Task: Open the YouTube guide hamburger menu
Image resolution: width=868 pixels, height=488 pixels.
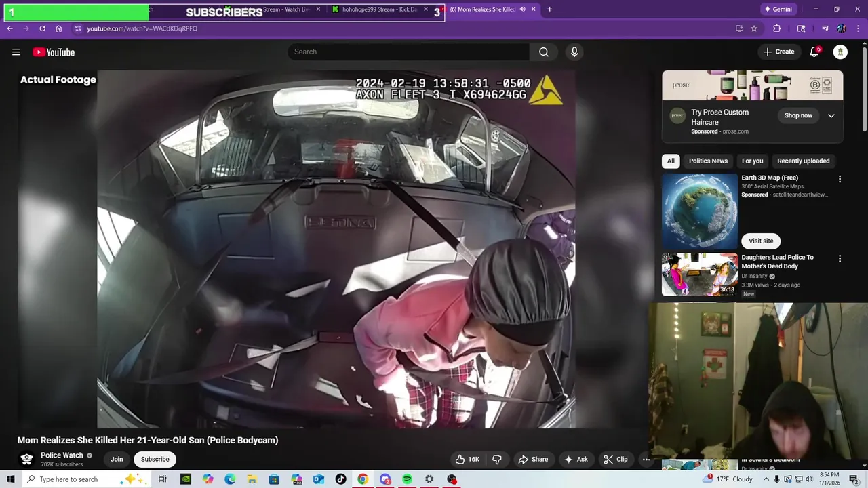Action: [x=16, y=52]
